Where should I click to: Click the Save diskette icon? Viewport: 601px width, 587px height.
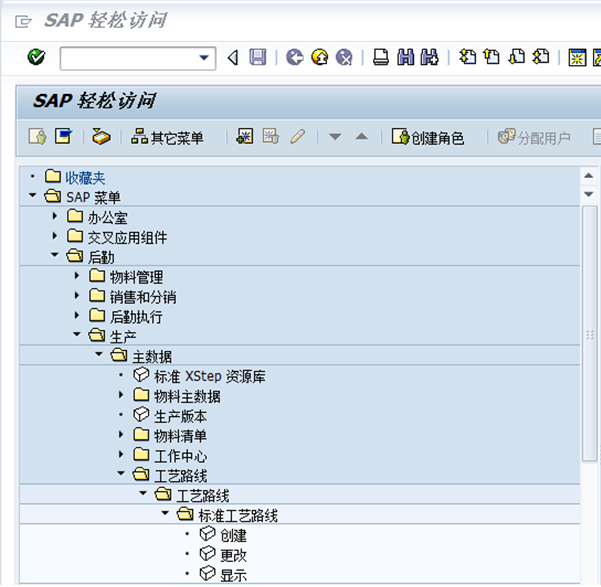(258, 58)
